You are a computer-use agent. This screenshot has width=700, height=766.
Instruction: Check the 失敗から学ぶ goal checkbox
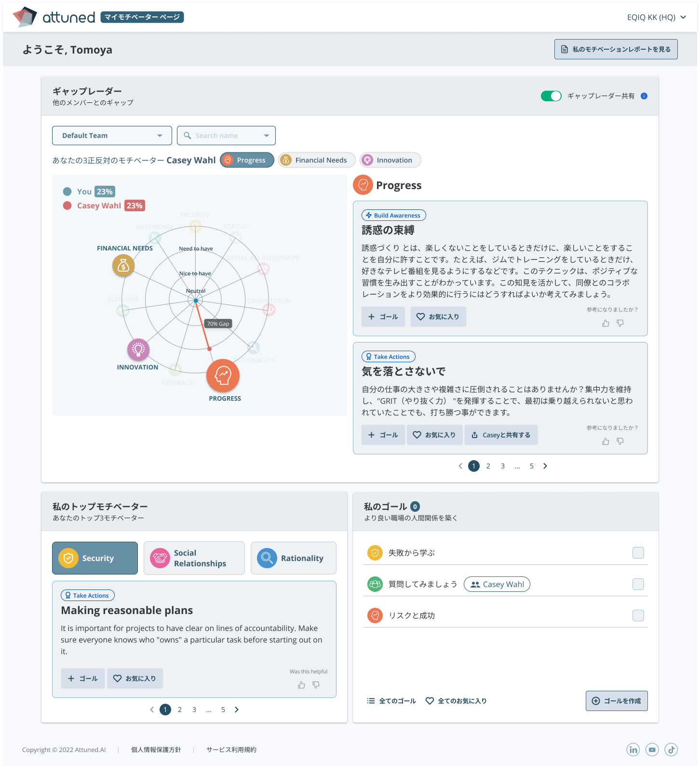[638, 553]
